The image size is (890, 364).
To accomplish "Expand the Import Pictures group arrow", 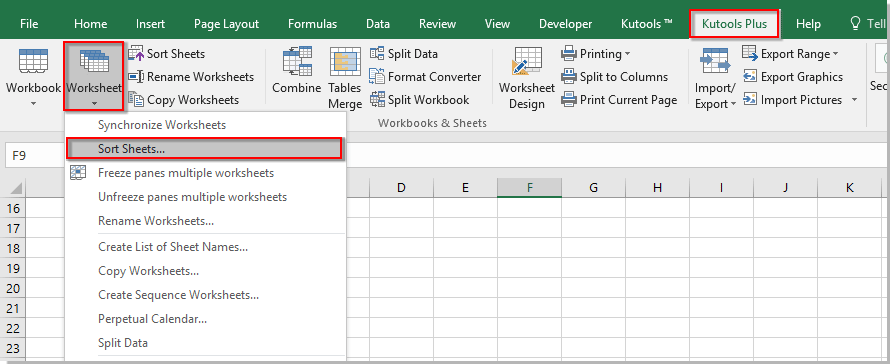I will [x=854, y=100].
